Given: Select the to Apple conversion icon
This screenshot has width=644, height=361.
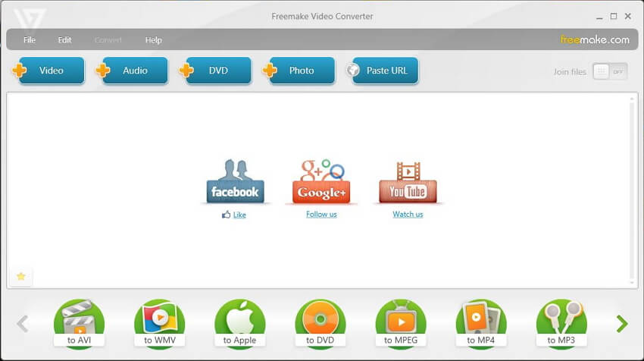Looking at the screenshot, I should click(x=240, y=324).
